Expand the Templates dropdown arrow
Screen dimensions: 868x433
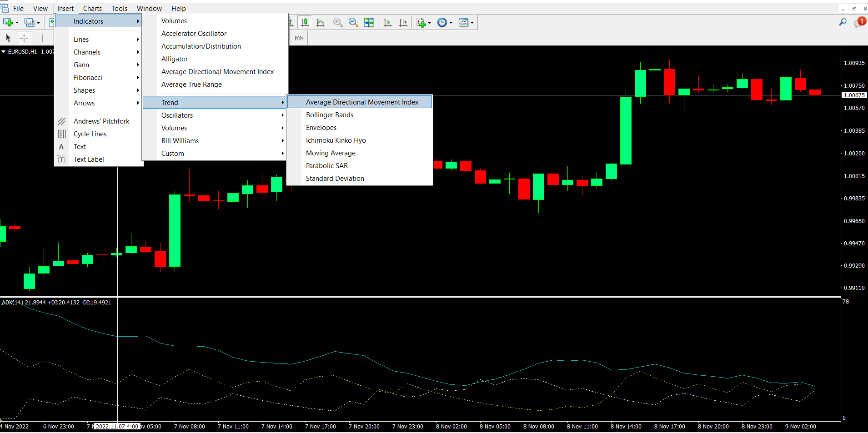click(472, 23)
